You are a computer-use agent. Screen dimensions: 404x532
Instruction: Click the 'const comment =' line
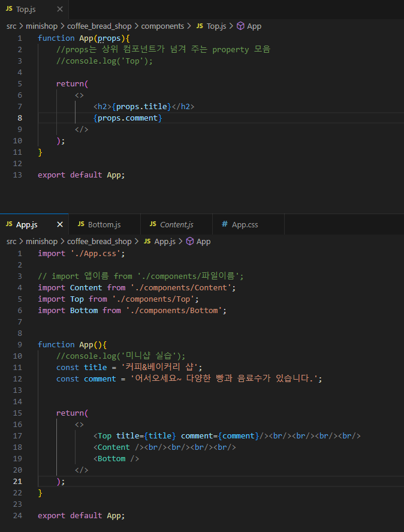pos(189,379)
